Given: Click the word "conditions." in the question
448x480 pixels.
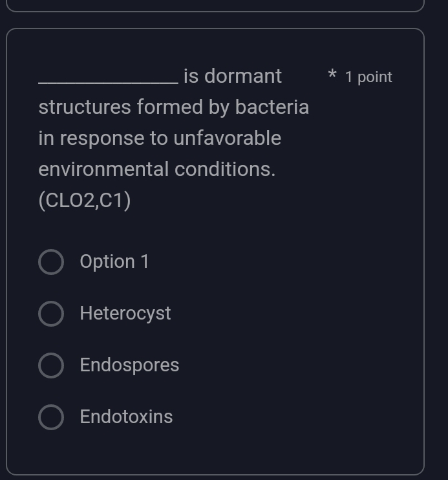Looking at the screenshot, I should pyautogui.click(x=225, y=169).
